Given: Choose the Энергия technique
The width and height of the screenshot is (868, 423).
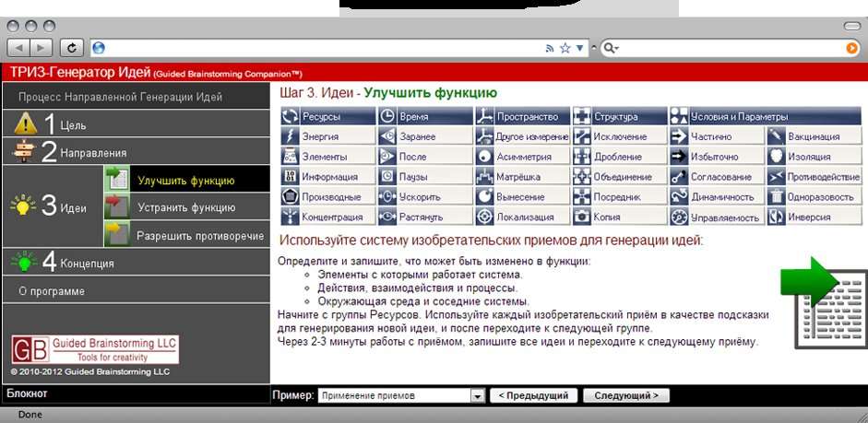Looking at the screenshot, I should coord(328,136).
